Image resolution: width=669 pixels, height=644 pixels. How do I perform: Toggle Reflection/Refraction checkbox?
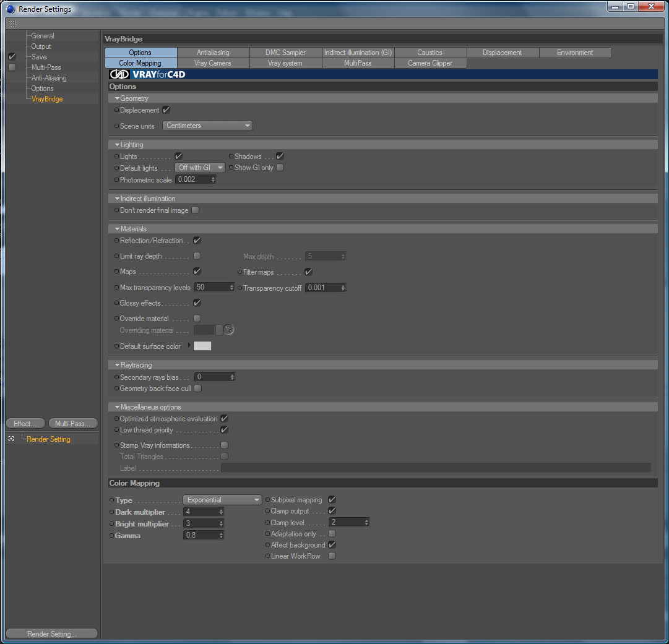point(197,241)
